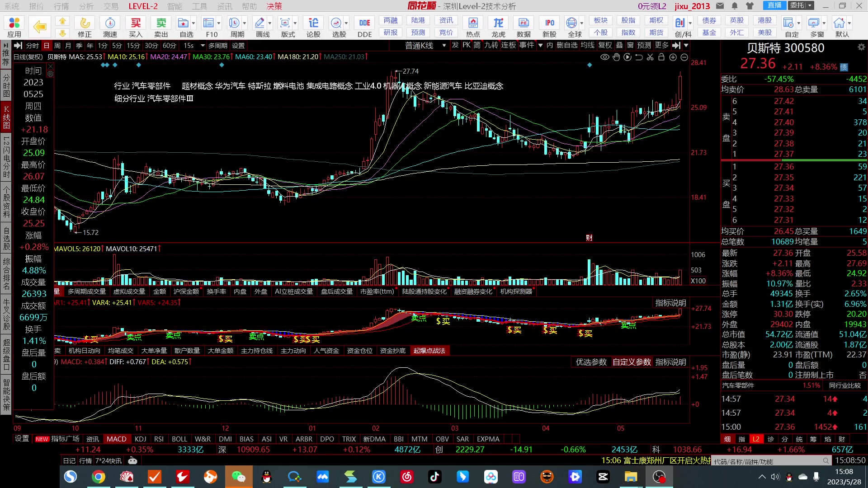Open the 龙虎 ranking icon
Screen dimensions: 868x488
(498, 27)
